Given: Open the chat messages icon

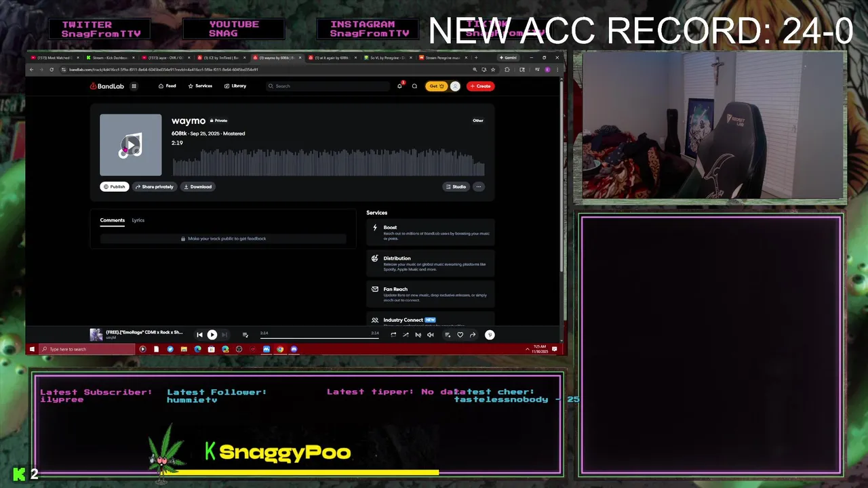Looking at the screenshot, I should point(414,86).
